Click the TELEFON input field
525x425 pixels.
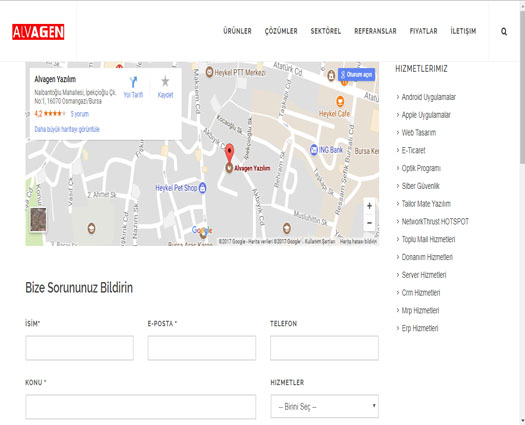tap(324, 348)
